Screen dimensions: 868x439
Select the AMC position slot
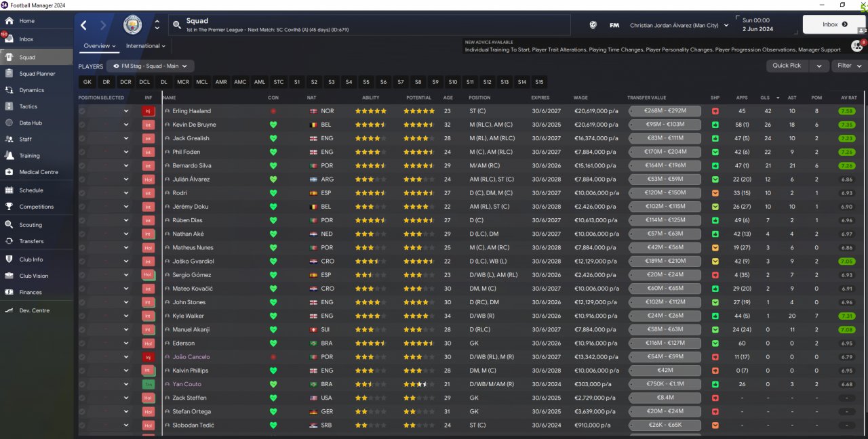point(240,82)
